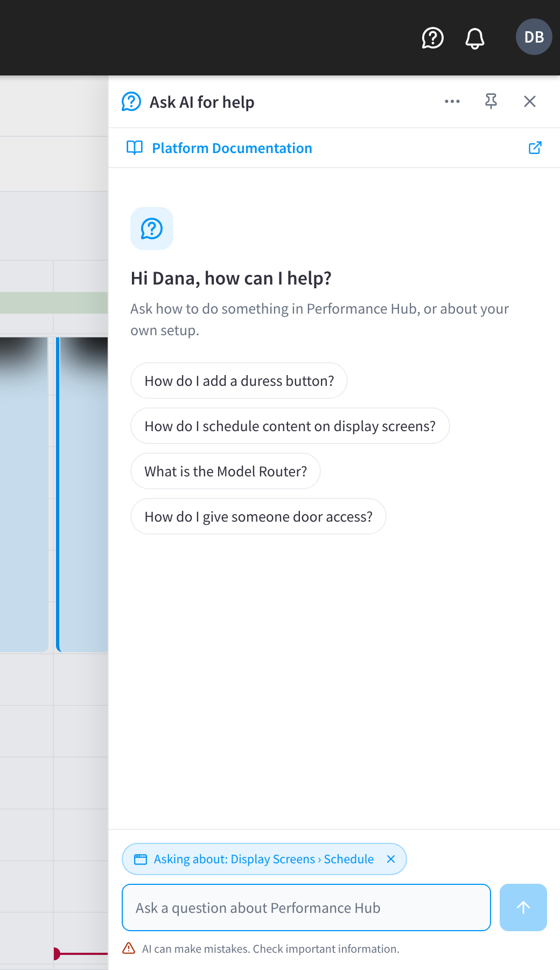The image size is (560, 970).
Task: Click 'AI can make mistakes' disclaimer text
Action: pyautogui.click(x=270, y=948)
